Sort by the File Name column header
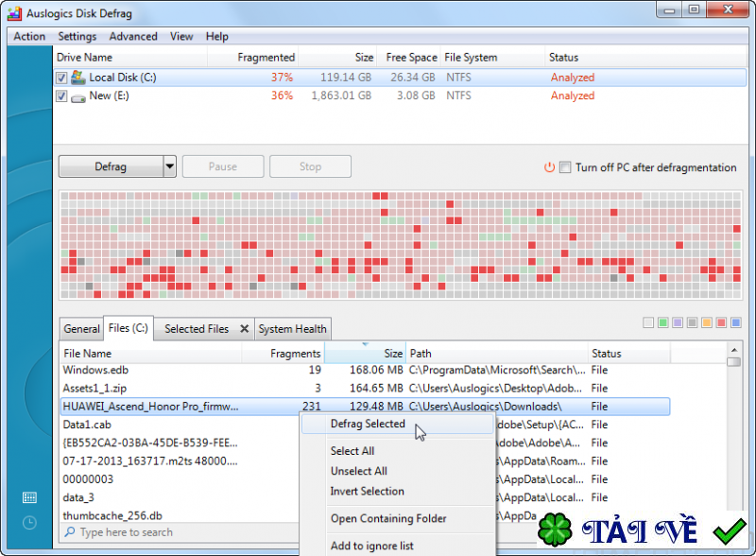Screen dimensions: 756x556 (150, 354)
